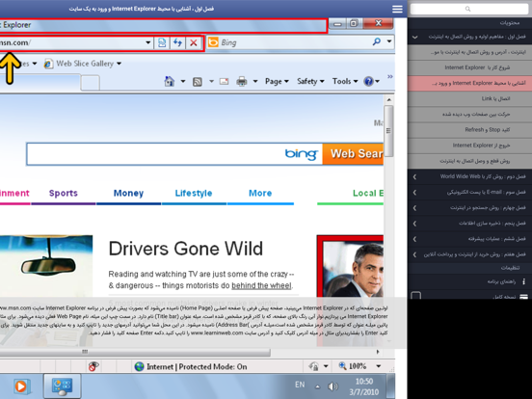The image size is (532, 399).
Task: Open the Page menu
Action: pos(277,81)
